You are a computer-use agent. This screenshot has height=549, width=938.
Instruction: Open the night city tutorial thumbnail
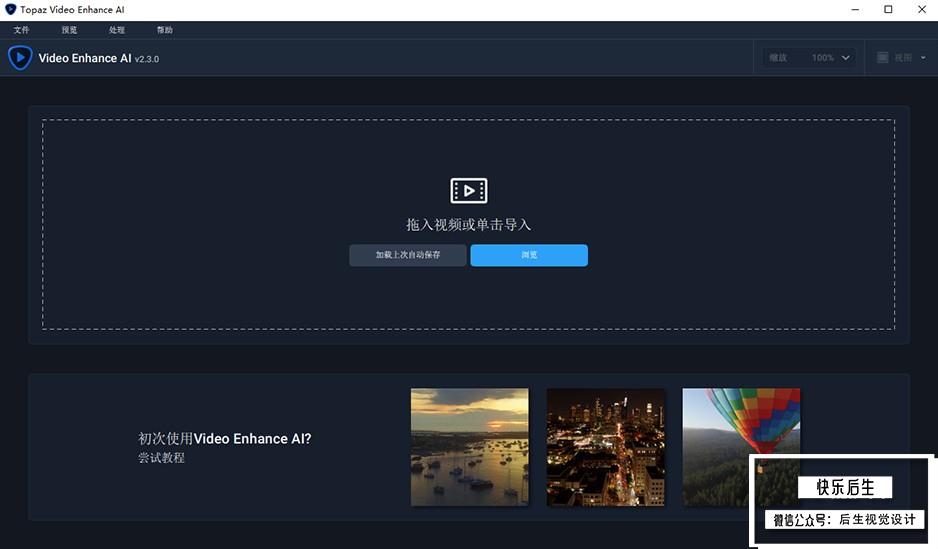pos(605,447)
